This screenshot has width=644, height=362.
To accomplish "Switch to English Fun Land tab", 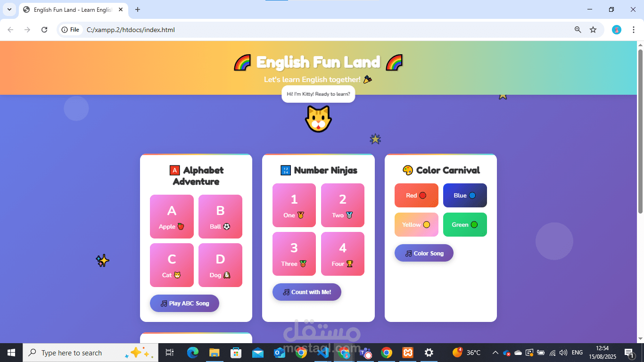I will (x=73, y=10).
